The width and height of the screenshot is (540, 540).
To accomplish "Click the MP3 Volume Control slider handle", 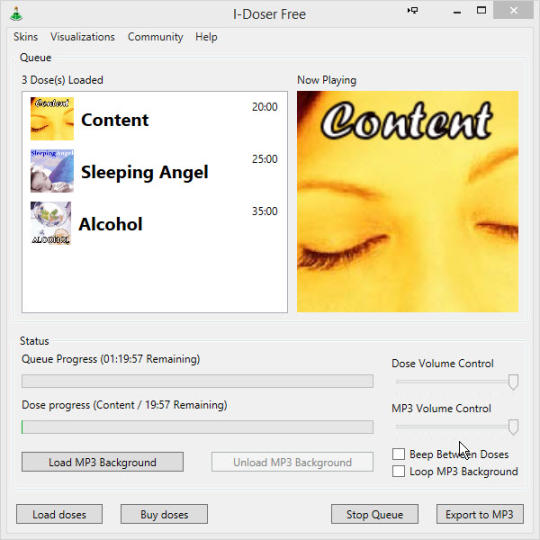I will [513, 427].
